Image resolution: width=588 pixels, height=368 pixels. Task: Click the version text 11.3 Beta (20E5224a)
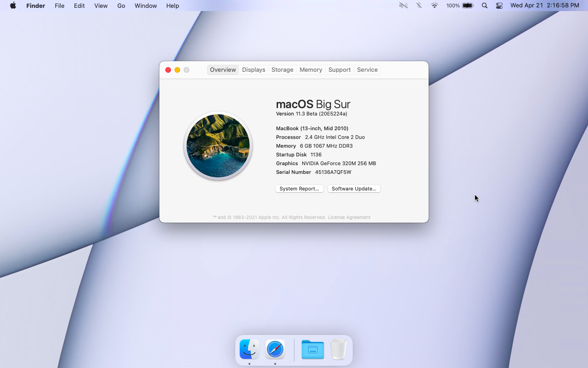(322, 114)
